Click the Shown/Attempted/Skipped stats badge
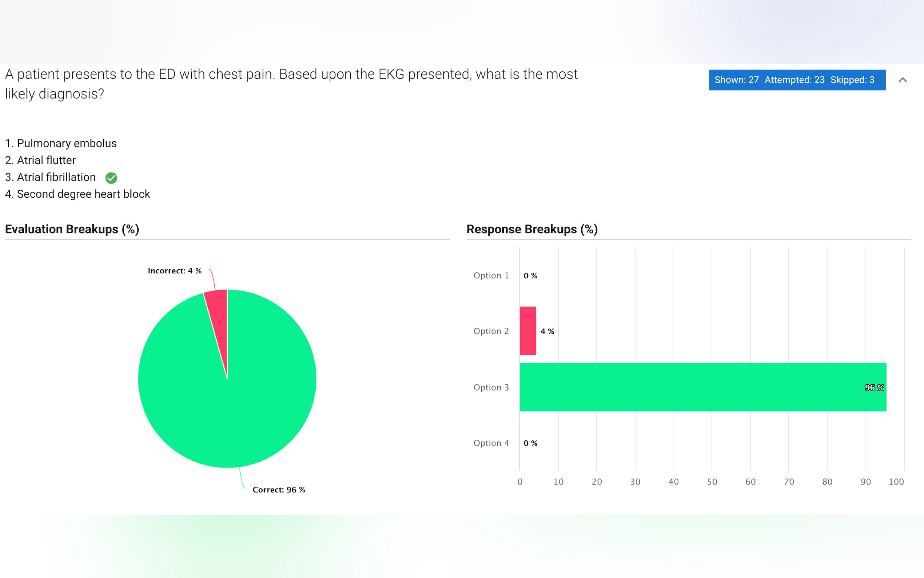 pyautogui.click(x=797, y=80)
